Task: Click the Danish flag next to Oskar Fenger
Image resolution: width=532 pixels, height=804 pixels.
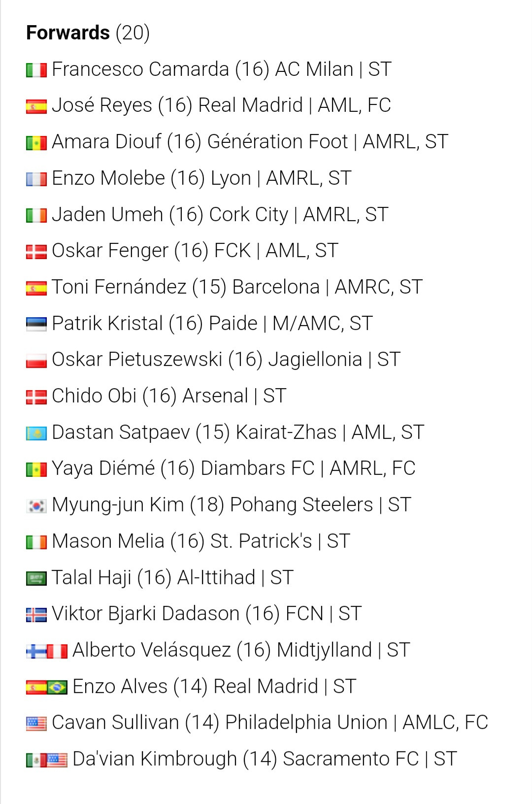Action: click(36, 252)
